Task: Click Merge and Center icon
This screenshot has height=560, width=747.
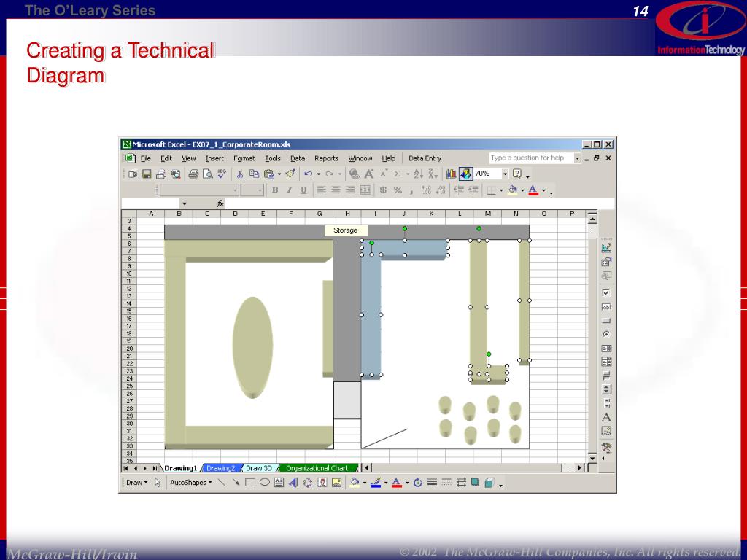Action: pos(365,190)
